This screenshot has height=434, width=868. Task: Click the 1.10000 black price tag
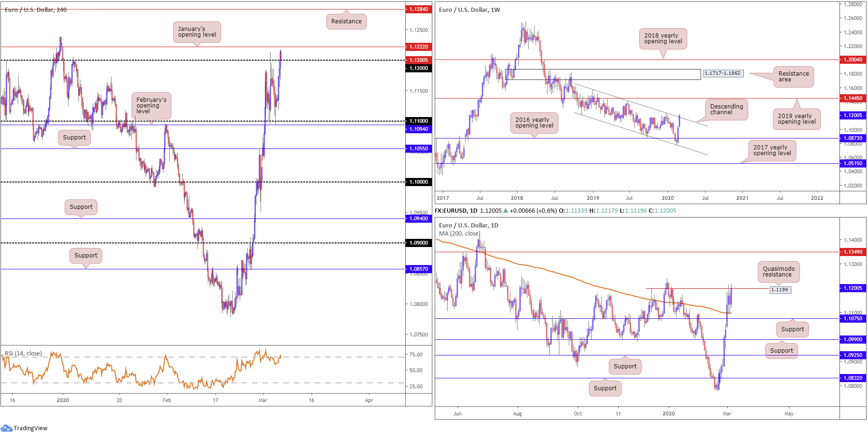point(419,182)
